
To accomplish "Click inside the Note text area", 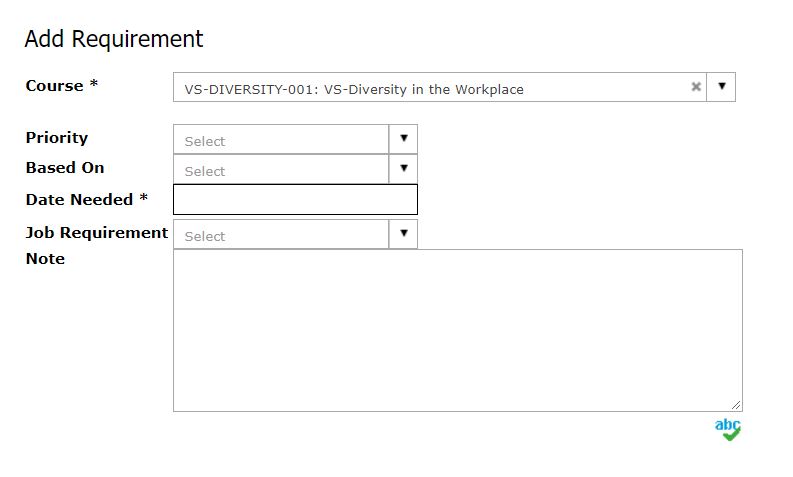I will 458,330.
